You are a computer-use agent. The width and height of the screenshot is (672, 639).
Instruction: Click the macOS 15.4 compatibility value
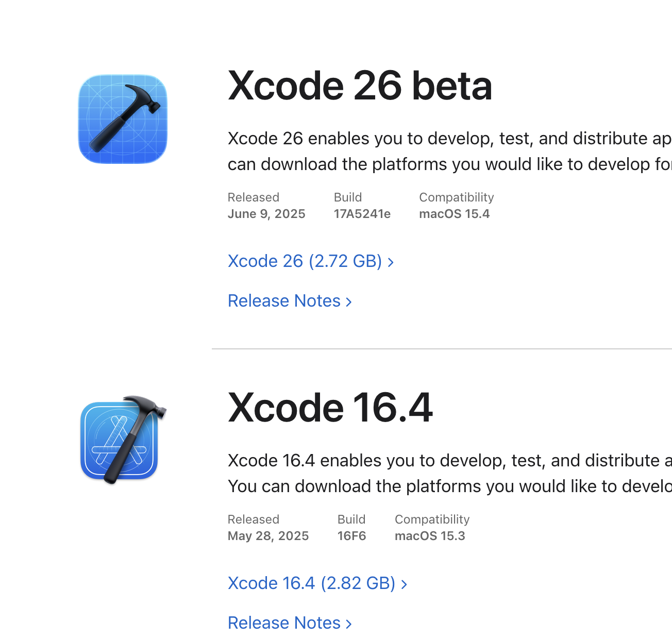pyautogui.click(x=455, y=214)
